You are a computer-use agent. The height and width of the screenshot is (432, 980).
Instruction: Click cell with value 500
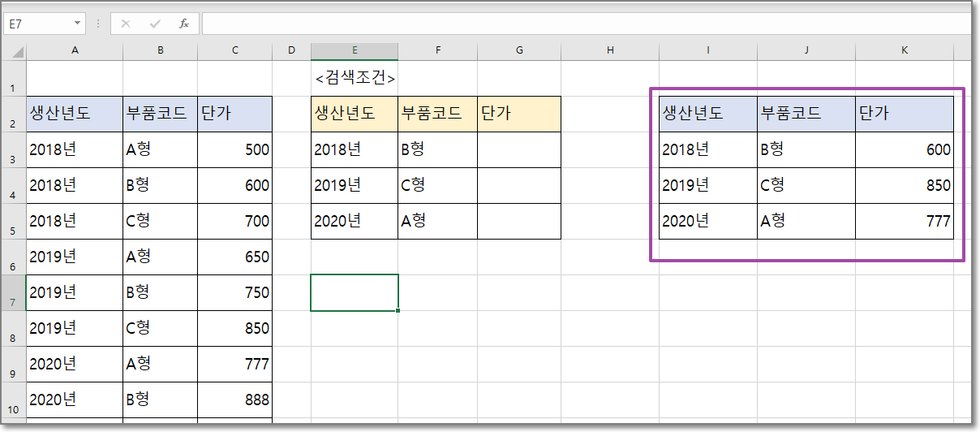pyautogui.click(x=235, y=150)
